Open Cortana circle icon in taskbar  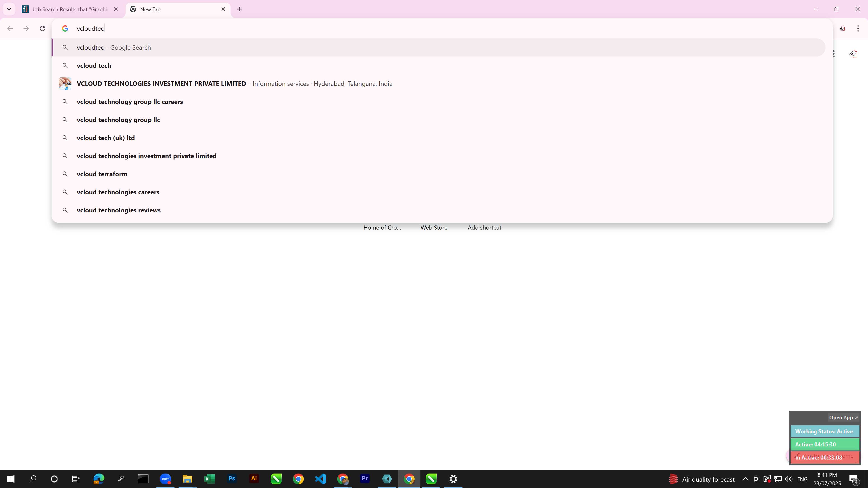[54, 479]
